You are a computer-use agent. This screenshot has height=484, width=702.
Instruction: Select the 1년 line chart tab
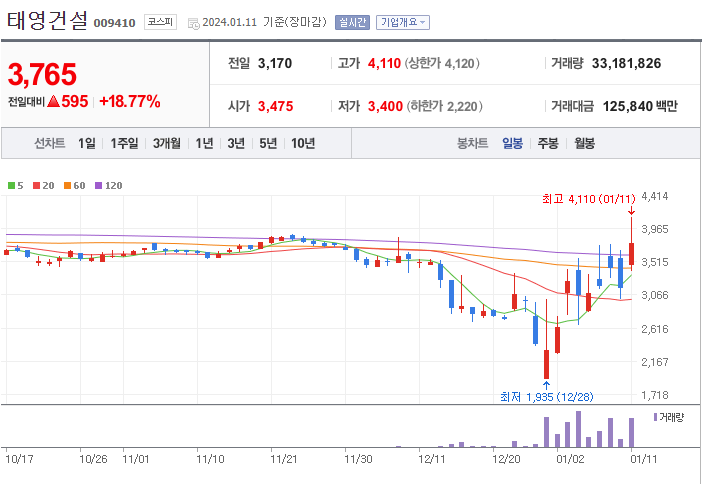pyautogui.click(x=204, y=144)
